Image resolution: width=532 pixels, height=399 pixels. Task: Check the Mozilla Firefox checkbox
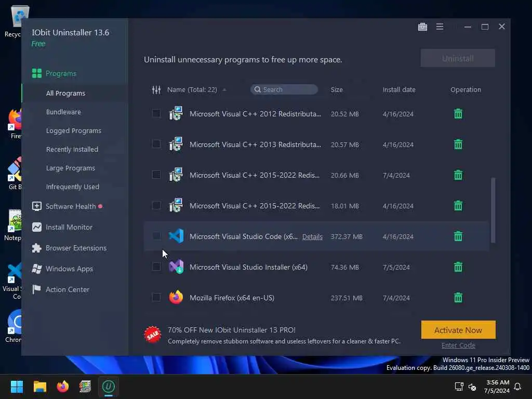click(x=156, y=297)
